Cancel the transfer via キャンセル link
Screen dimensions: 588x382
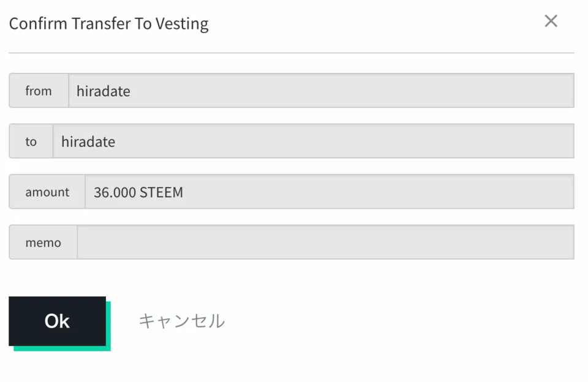click(x=181, y=321)
